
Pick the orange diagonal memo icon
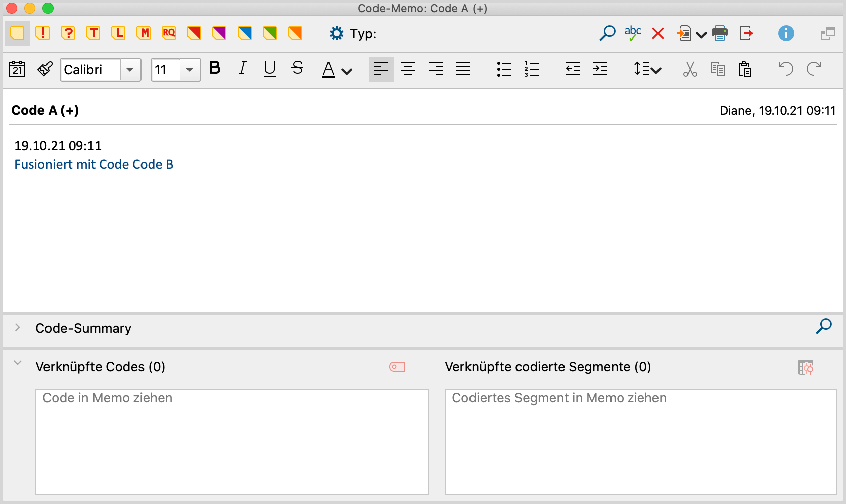point(295,34)
